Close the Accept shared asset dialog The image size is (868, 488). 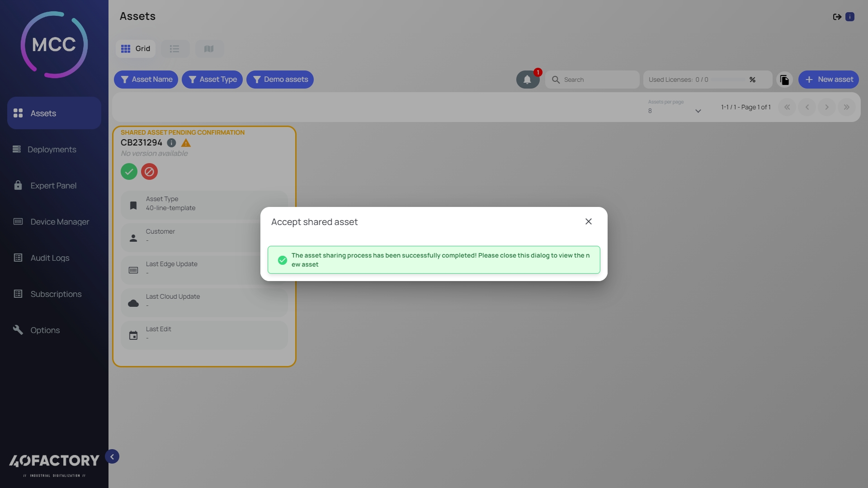[588, 221]
